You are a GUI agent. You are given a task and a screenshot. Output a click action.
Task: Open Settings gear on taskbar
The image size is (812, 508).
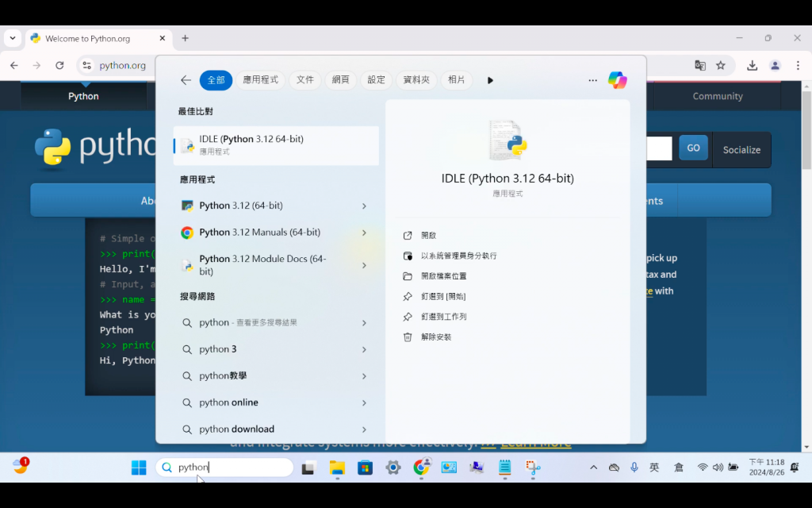click(x=393, y=468)
